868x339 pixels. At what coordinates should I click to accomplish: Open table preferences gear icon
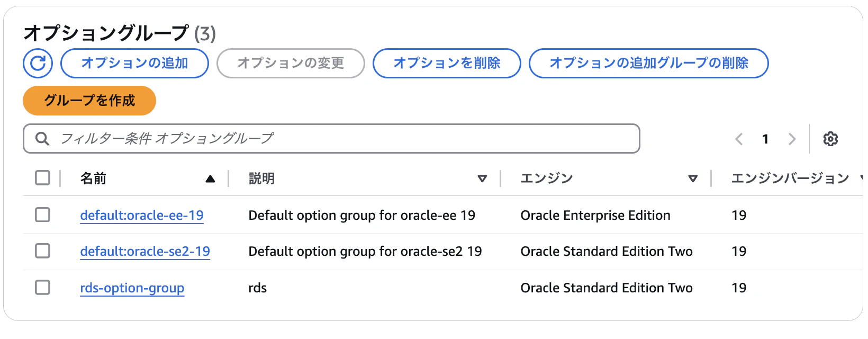(830, 139)
